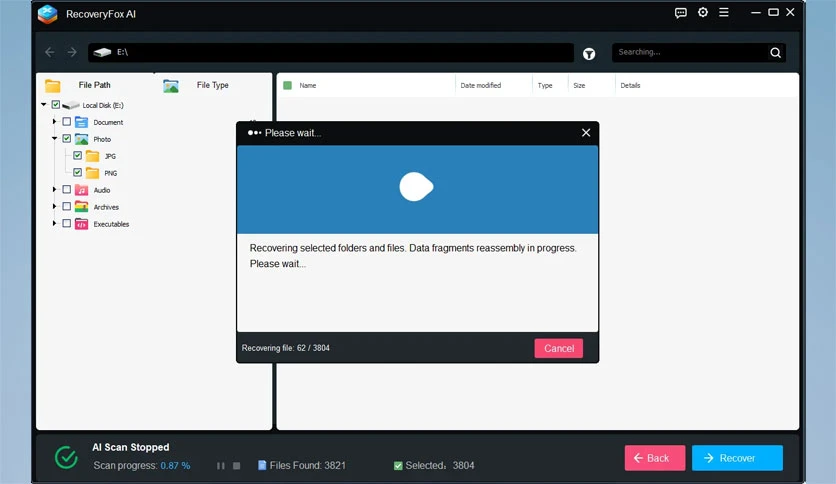Click the Executables category icon
The height and width of the screenshot is (484, 836).
point(81,224)
